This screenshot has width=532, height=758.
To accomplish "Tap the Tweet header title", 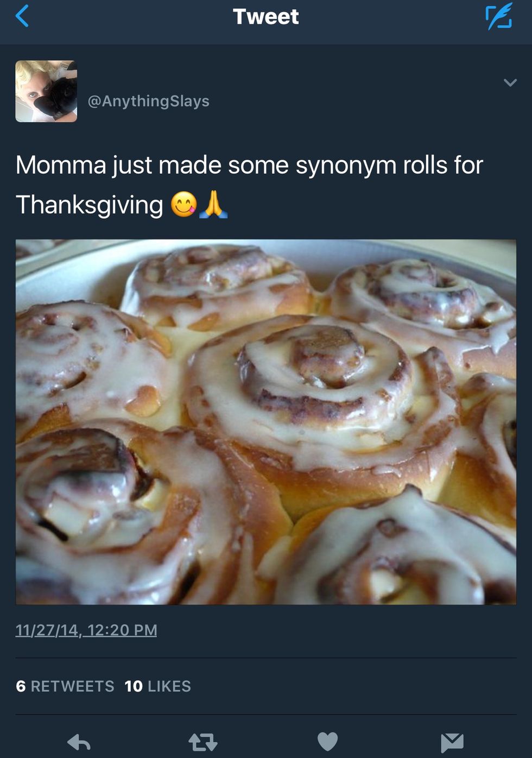I will click(x=265, y=17).
